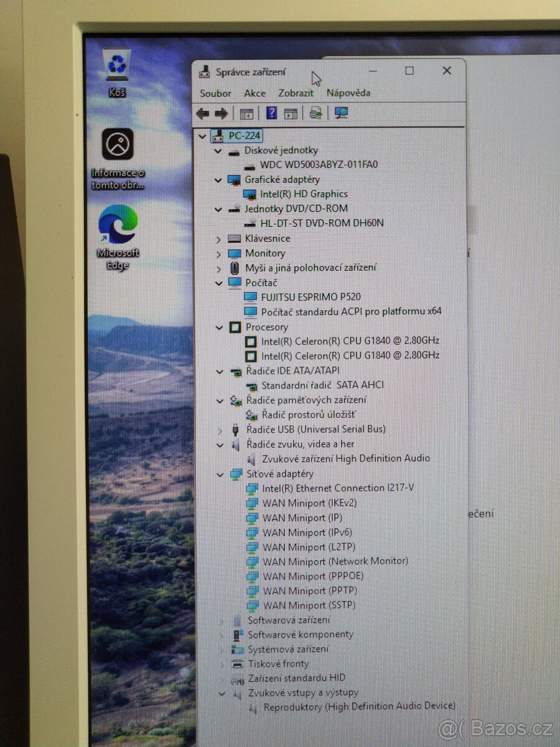
Task: Click the show/hide console tree toolbar icon
Action: pos(247,113)
